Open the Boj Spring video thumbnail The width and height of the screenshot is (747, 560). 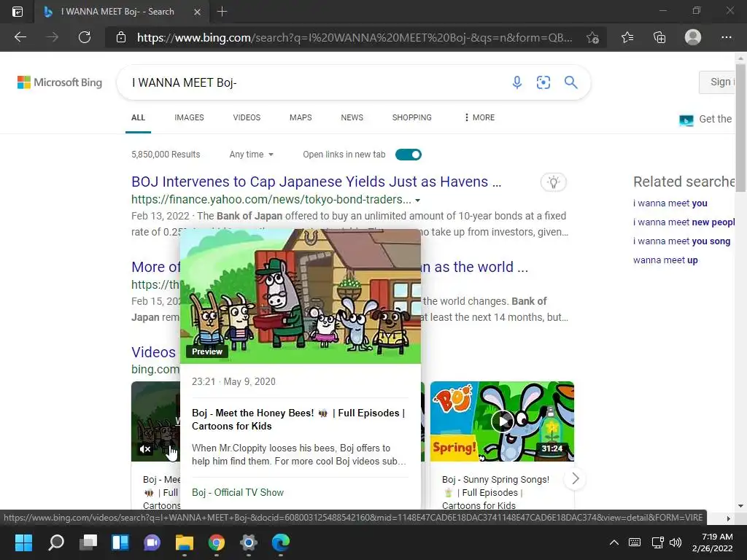click(x=502, y=421)
